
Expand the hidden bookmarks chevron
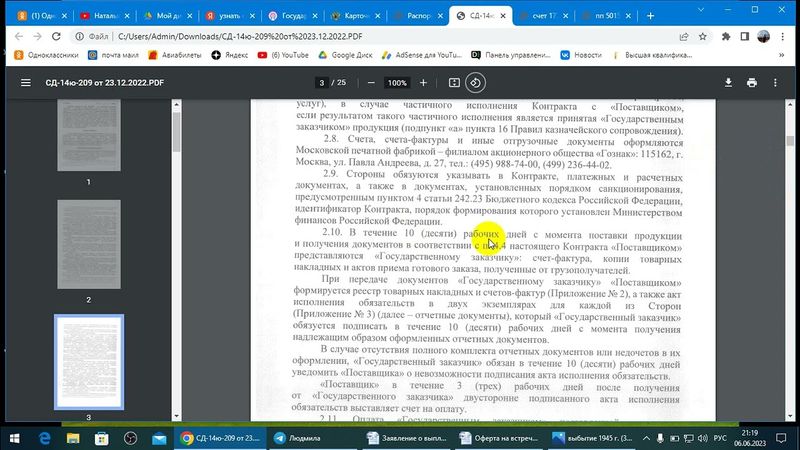click(x=781, y=55)
